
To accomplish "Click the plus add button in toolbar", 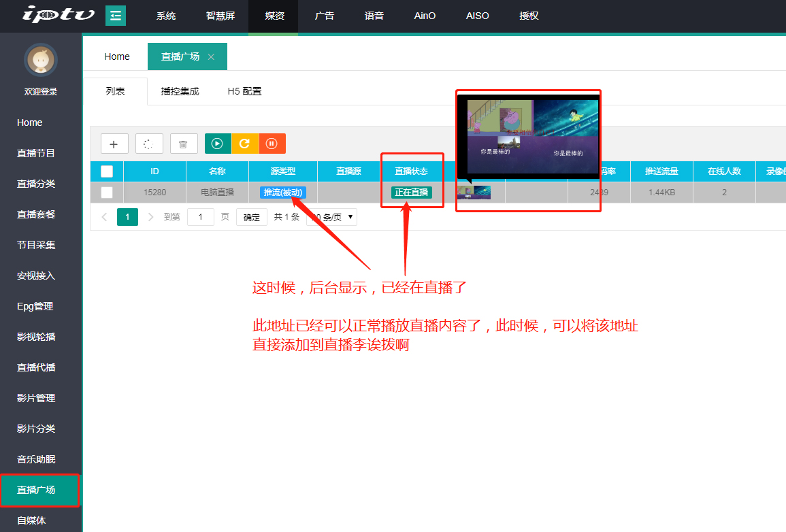I will tap(114, 144).
